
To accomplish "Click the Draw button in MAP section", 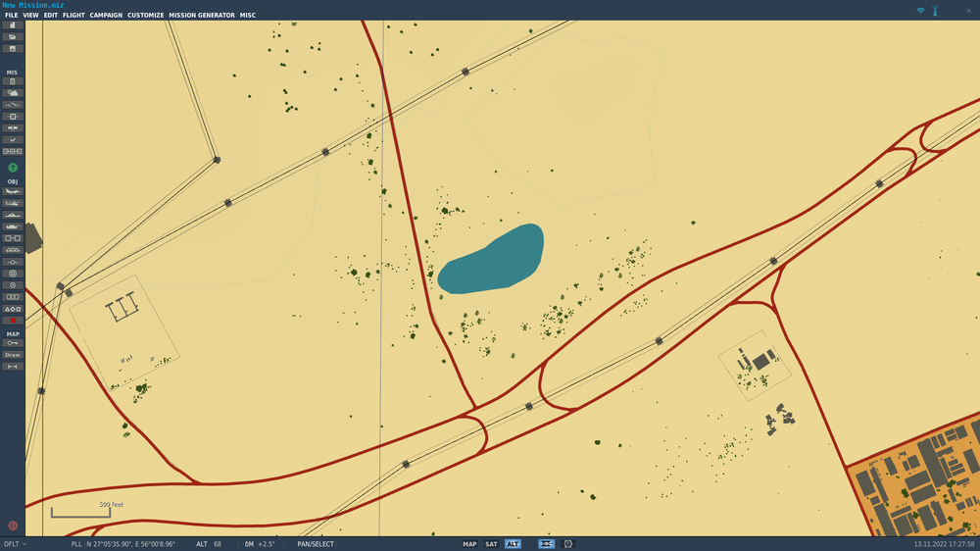I will (13, 355).
